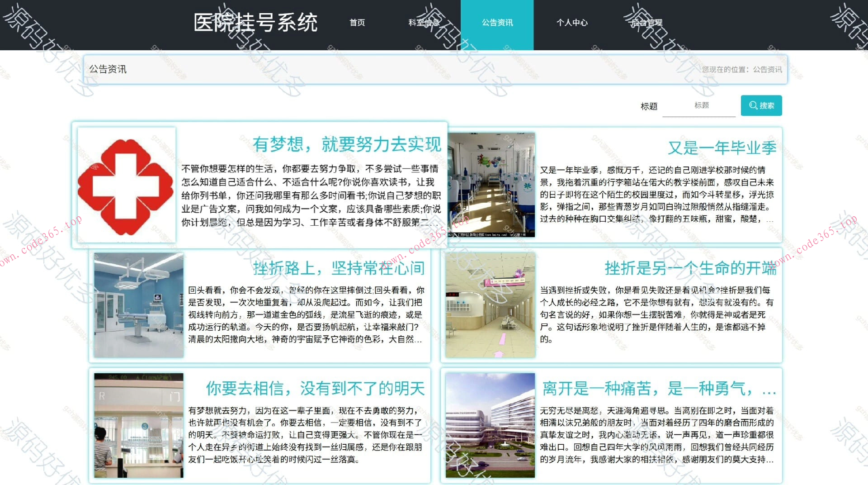Select the 医院挂号系统 site title
The width and height of the screenshot is (868, 485).
click(x=256, y=23)
